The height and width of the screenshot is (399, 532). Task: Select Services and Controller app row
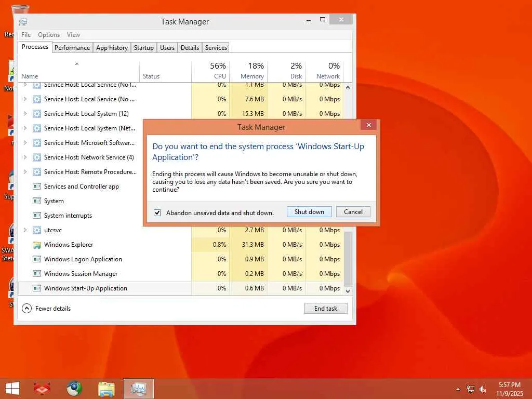click(x=81, y=187)
